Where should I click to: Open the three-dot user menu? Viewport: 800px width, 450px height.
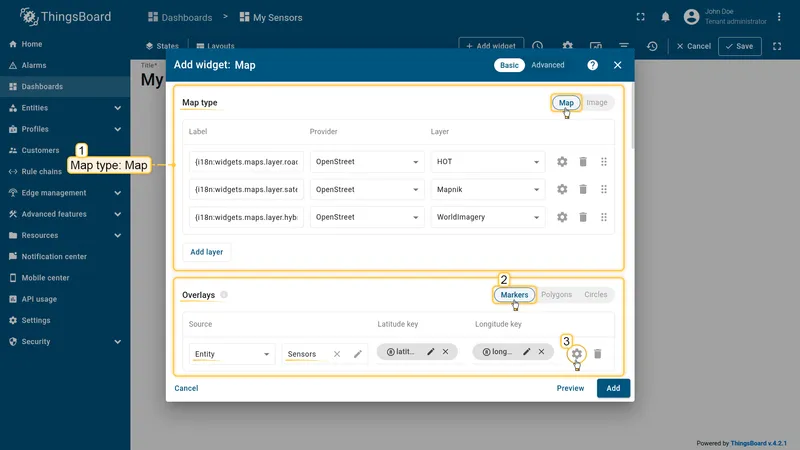pyautogui.click(x=779, y=17)
